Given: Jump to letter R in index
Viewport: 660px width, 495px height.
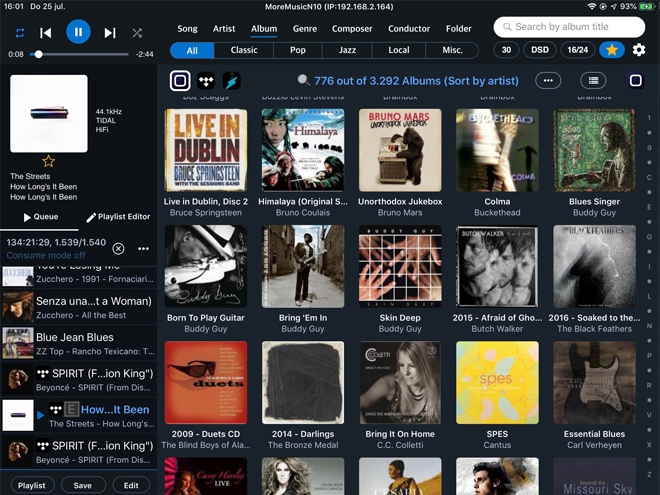Looking at the screenshot, I should point(649,385).
